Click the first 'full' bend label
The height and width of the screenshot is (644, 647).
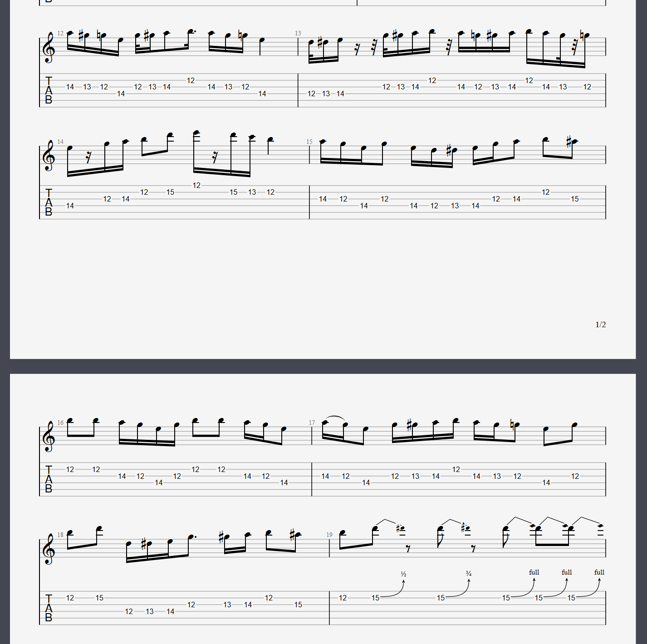(534, 572)
